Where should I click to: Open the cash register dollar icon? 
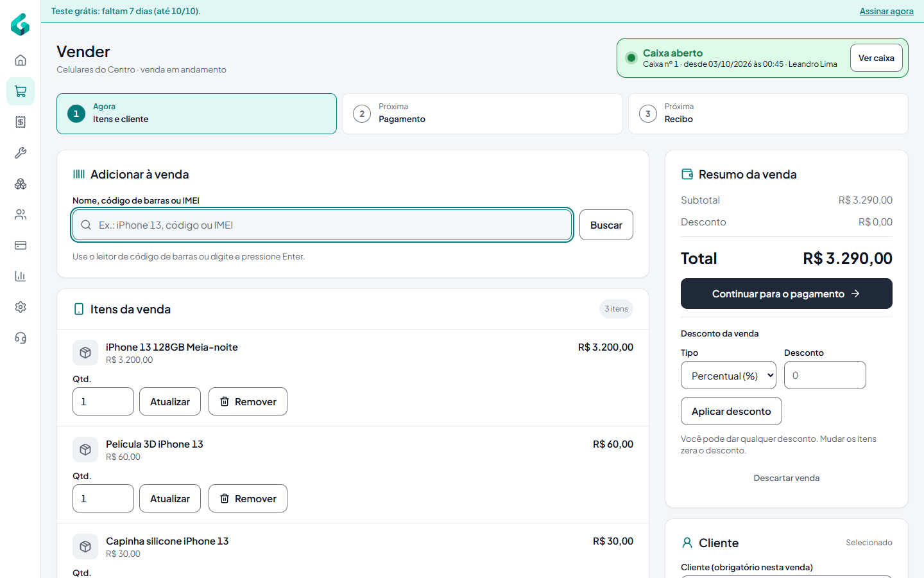point(21,122)
